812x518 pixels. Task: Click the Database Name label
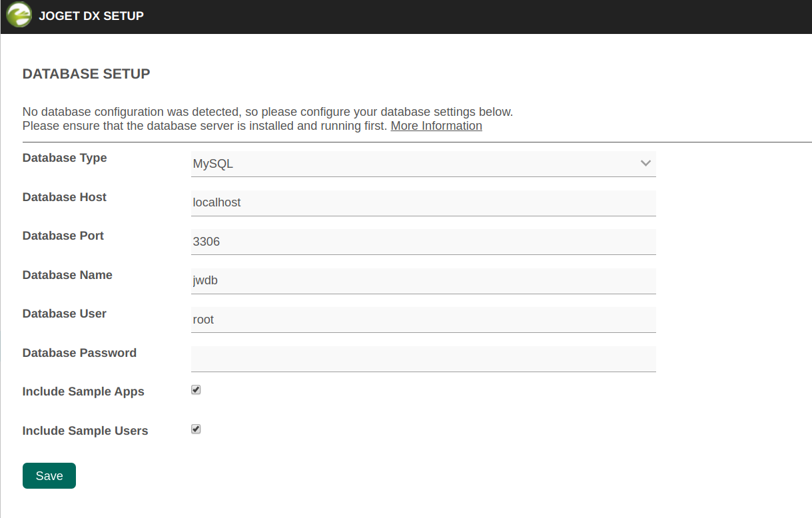click(x=67, y=275)
